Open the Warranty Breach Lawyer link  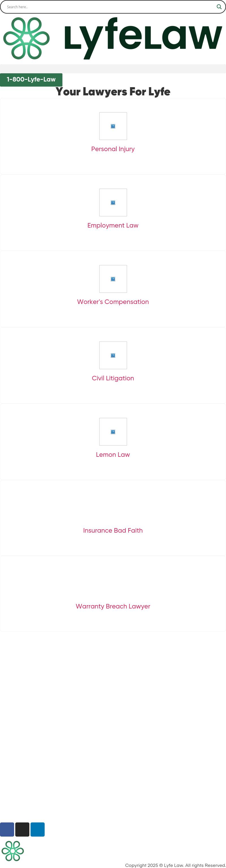click(113, 606)
